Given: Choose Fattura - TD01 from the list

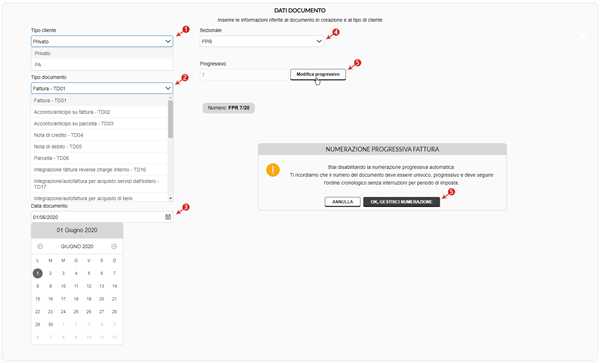Looking at the screenshot, I should pos(99,101).
